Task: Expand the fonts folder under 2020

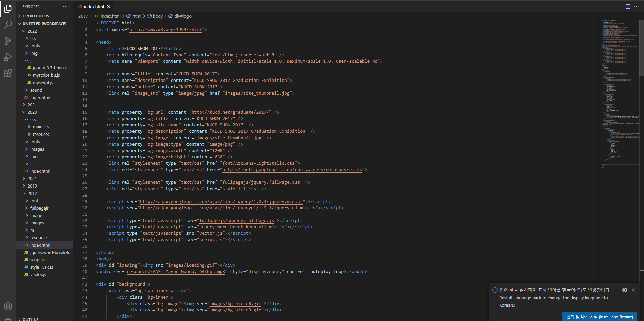Action: (x=45, y=142)
